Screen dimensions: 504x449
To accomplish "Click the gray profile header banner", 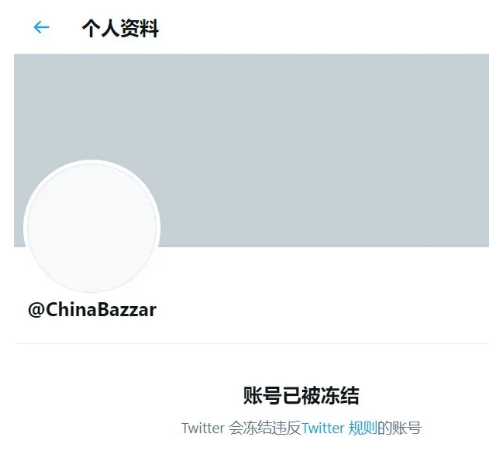I will tap(251, 150).
